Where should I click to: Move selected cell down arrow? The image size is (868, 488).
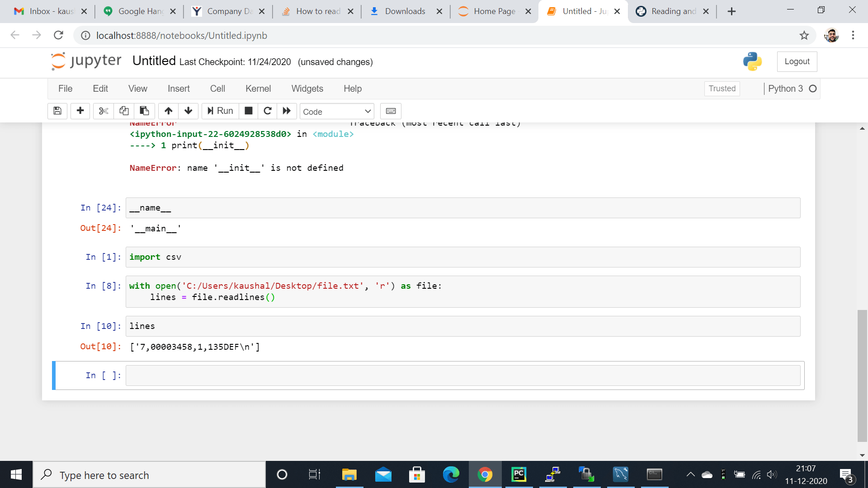pyautogui.click(x=189, y=111)
